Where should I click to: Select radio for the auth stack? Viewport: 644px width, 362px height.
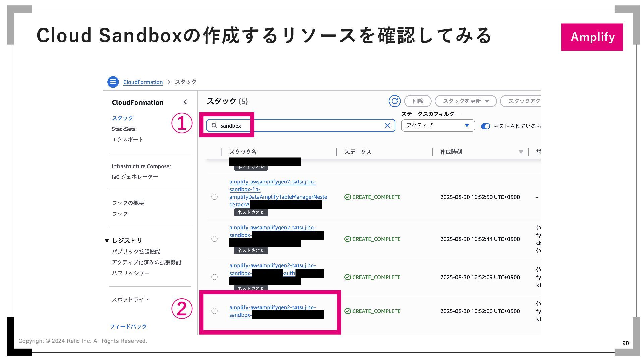click(214, 277)
